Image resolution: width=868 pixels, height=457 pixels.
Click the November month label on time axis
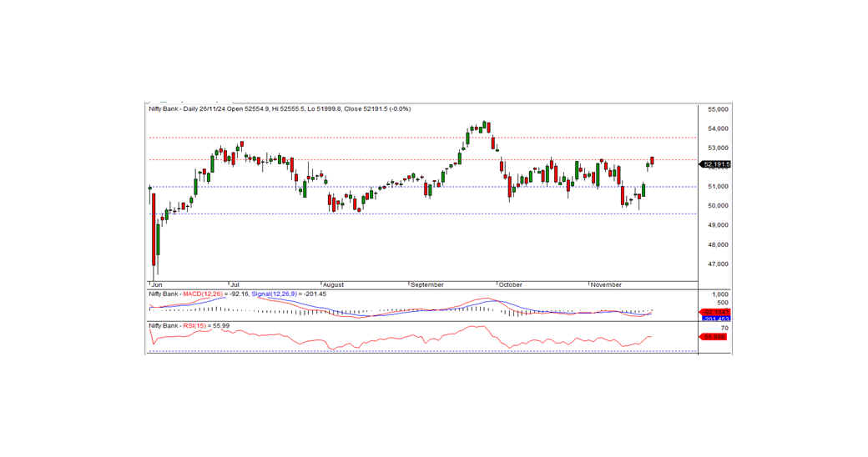pos(606,285)
